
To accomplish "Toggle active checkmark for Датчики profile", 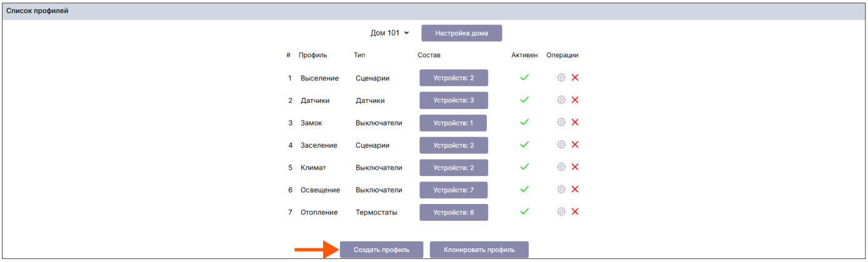I will [x=524, y=100].
